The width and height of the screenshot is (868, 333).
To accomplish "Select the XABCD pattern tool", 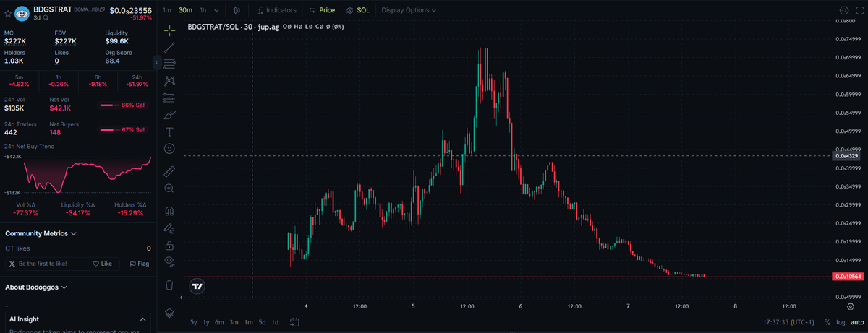I will click(x=169, y=81).
